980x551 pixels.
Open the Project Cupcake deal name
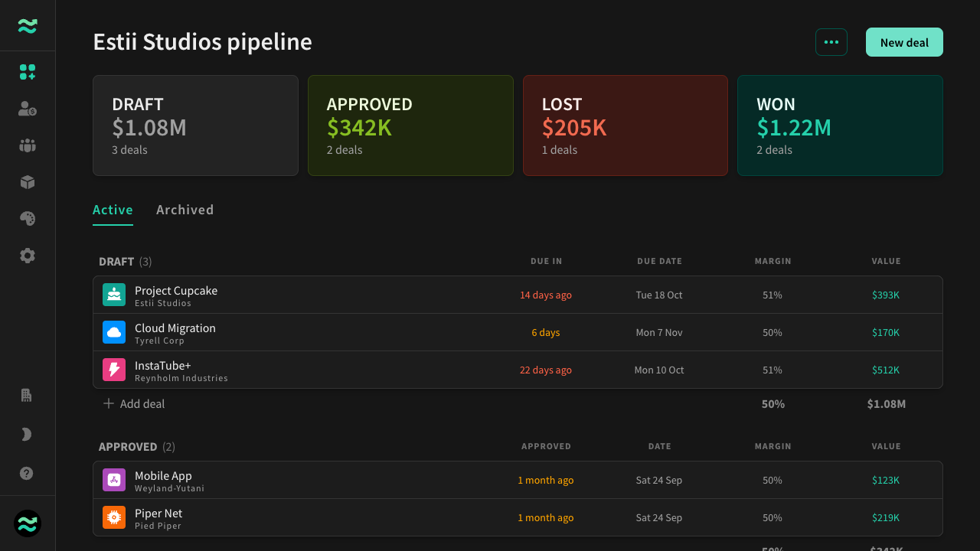(x=176, y=291)
